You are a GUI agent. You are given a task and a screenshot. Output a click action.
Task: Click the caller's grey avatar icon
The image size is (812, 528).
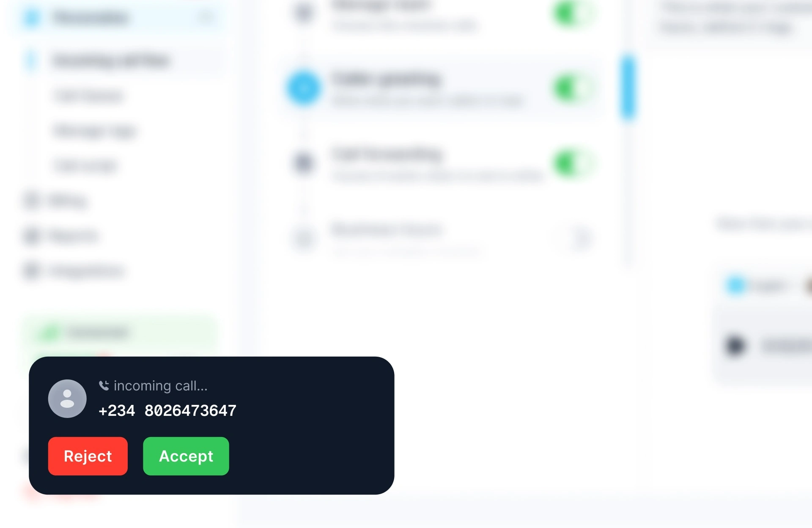point(67,399)
